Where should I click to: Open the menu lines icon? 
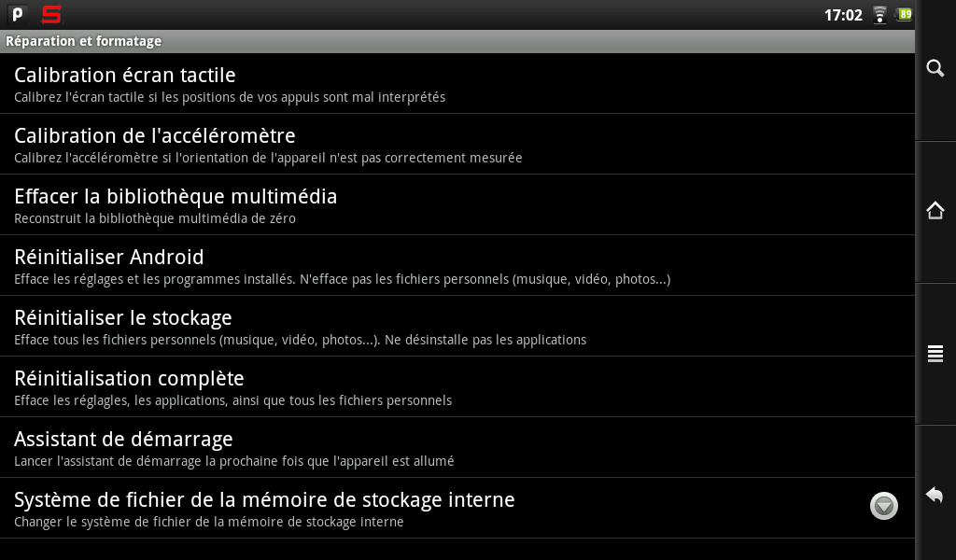tap(935, 354)
